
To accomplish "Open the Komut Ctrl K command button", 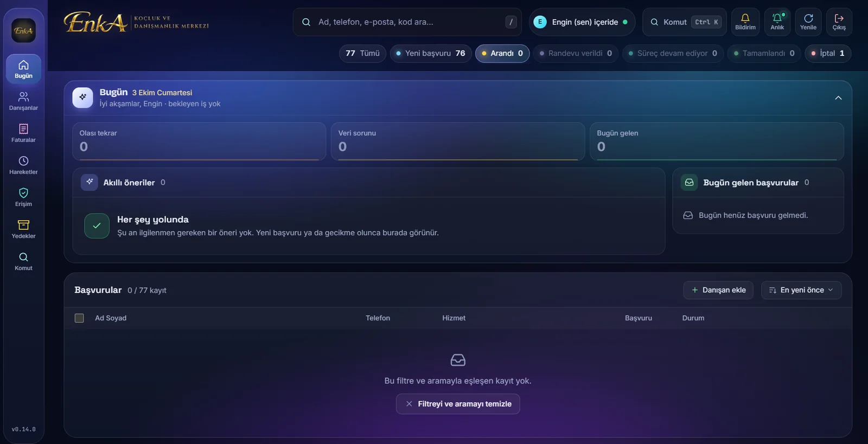I will pyautogui.click(x=685, y=22).
